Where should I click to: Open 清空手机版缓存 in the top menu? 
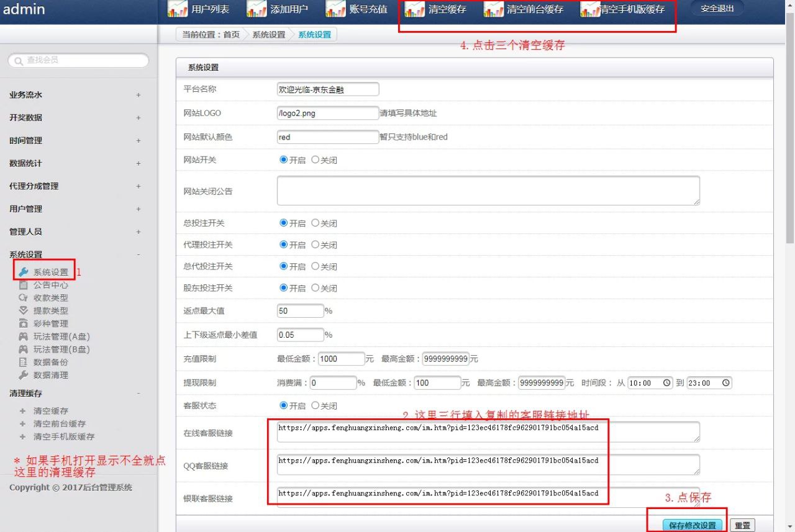tap(632, 9)
